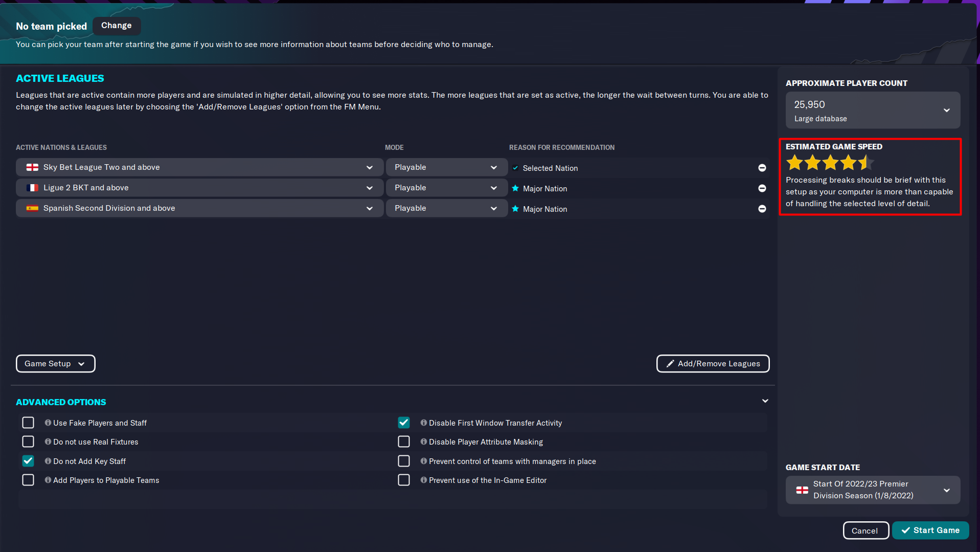Click the info icon for Use Fake Players

(48, 423)
